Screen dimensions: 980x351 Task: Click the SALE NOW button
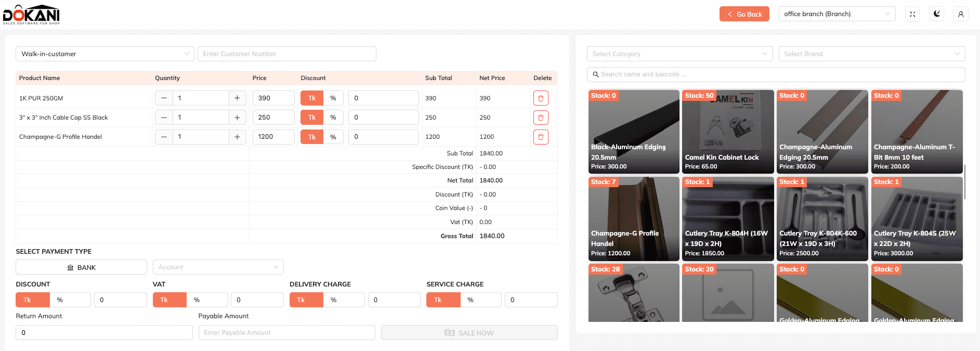tap(469, 333)
